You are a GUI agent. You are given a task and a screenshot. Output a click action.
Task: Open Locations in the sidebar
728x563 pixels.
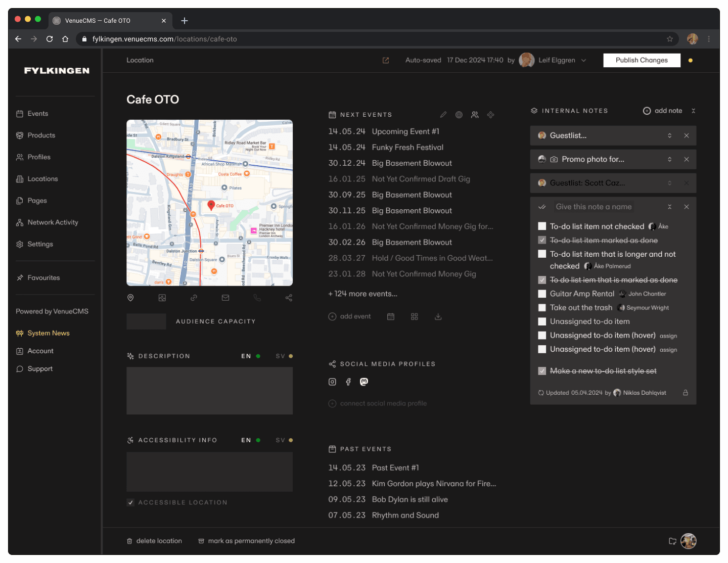coord(37,179)
